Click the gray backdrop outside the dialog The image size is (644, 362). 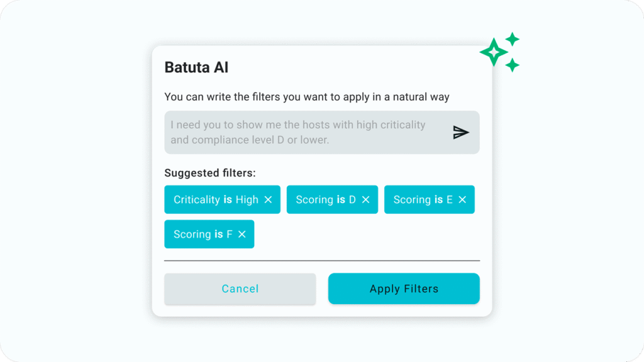click(x=75, y=189)
